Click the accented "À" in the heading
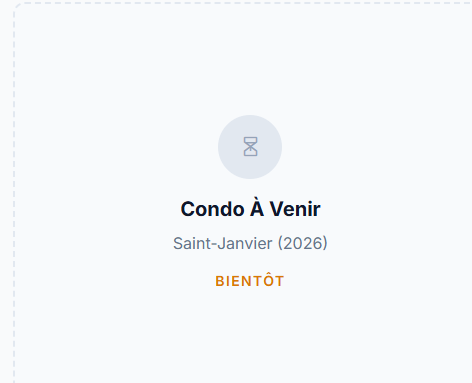 [x=257, y=207]
